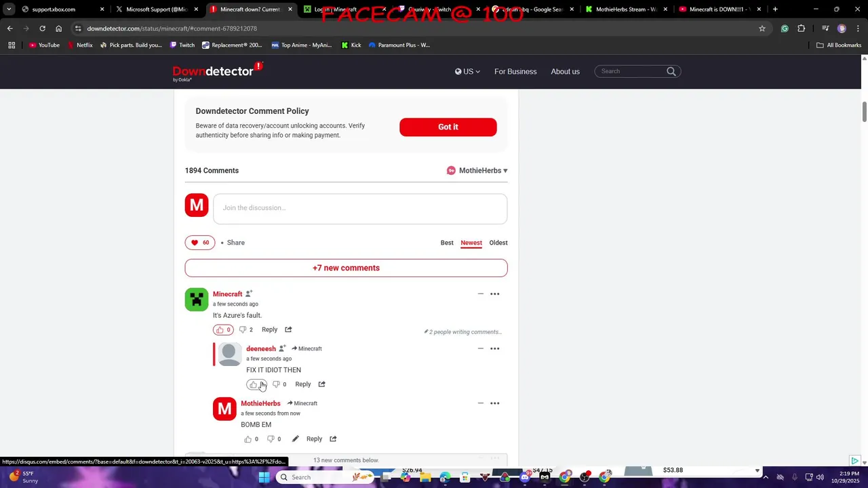Sort comments by Oldest
The image size is (868, 488).
[x=498, y=243]
